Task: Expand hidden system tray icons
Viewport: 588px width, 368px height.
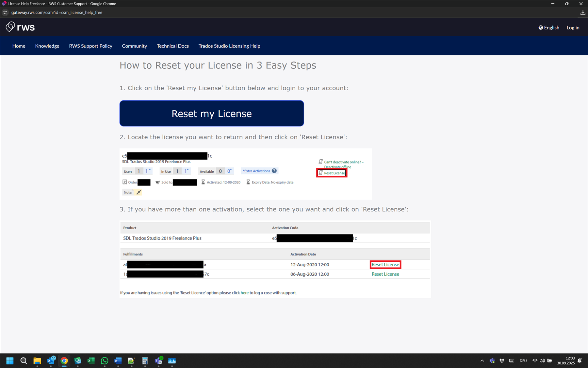Action: coord(482,361)
